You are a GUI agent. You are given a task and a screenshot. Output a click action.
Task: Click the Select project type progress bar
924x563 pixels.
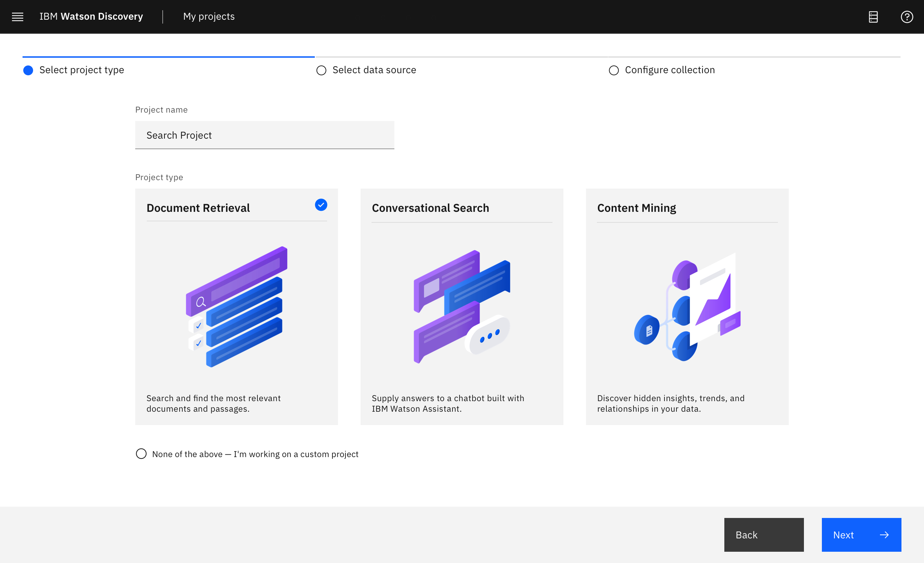168,56
